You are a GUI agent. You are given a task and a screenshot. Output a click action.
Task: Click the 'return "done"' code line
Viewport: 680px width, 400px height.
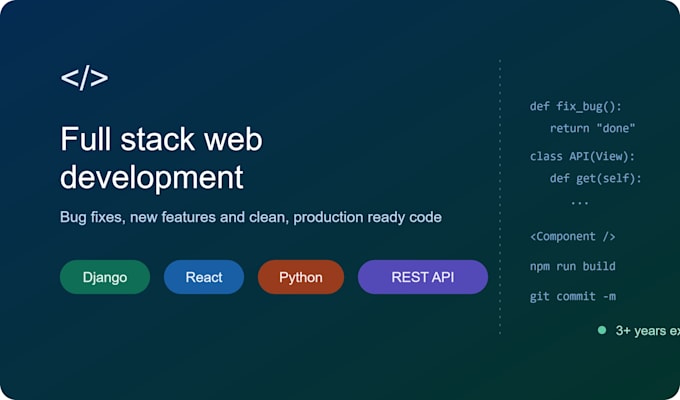(x=592, y=128)
